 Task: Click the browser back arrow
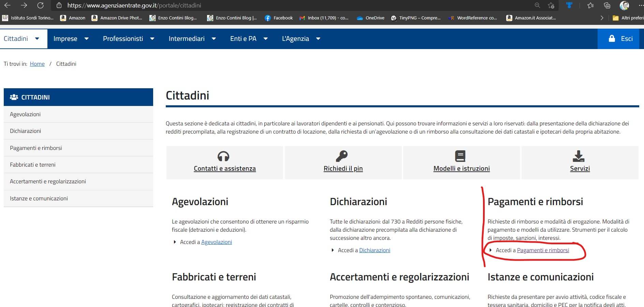[x=7, y=5]
